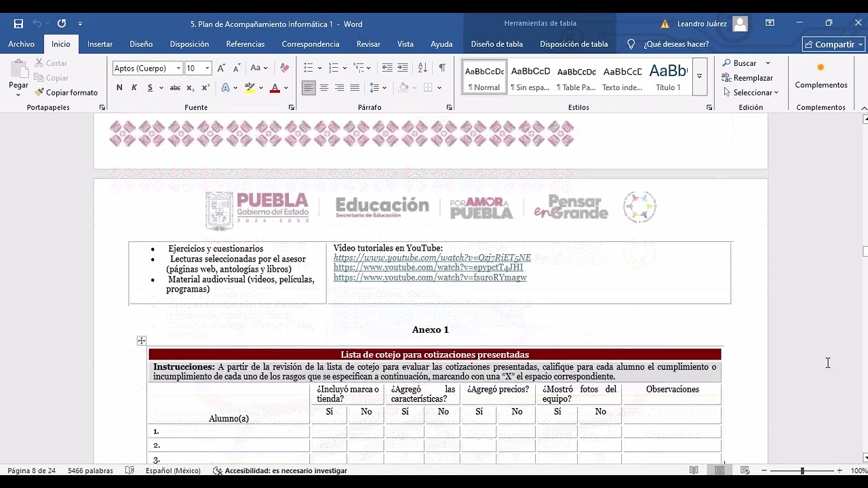This screenshot has height=488, width=868.
Task: Apply text effects glowing A icon
Action: [225, 87]
